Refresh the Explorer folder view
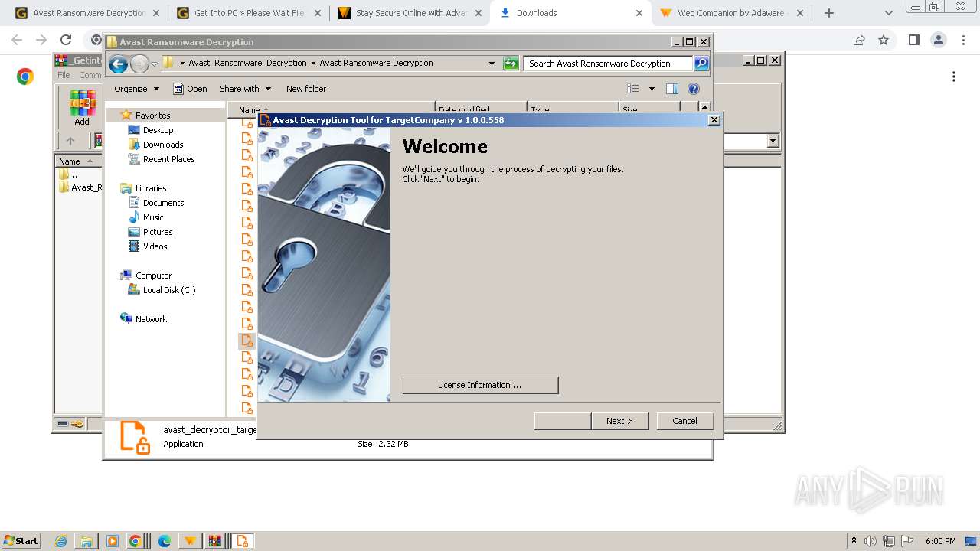 [x=511, y=64]
